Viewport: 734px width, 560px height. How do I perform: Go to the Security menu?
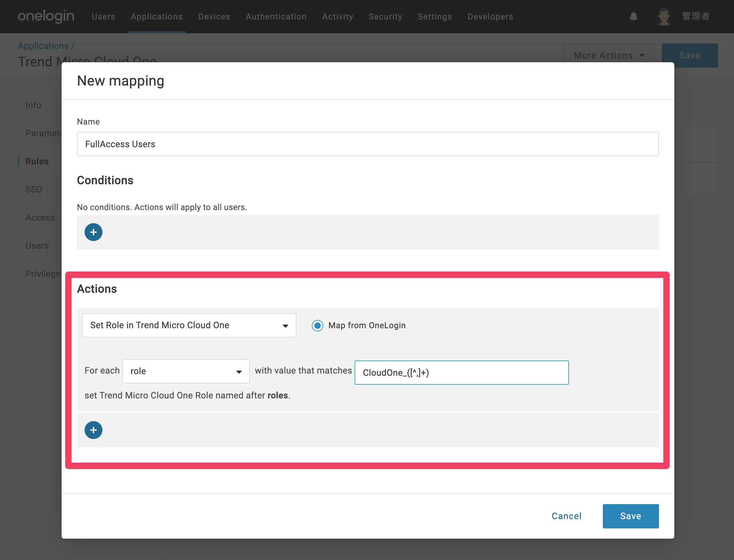[385, 16]
